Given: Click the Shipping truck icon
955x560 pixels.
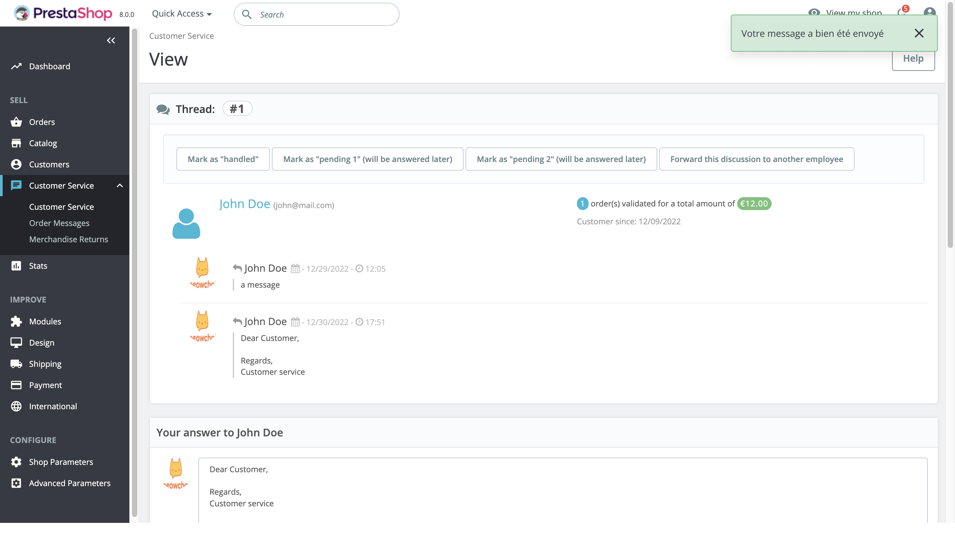Looking at the screenshot, I should (x=16, y=364).
